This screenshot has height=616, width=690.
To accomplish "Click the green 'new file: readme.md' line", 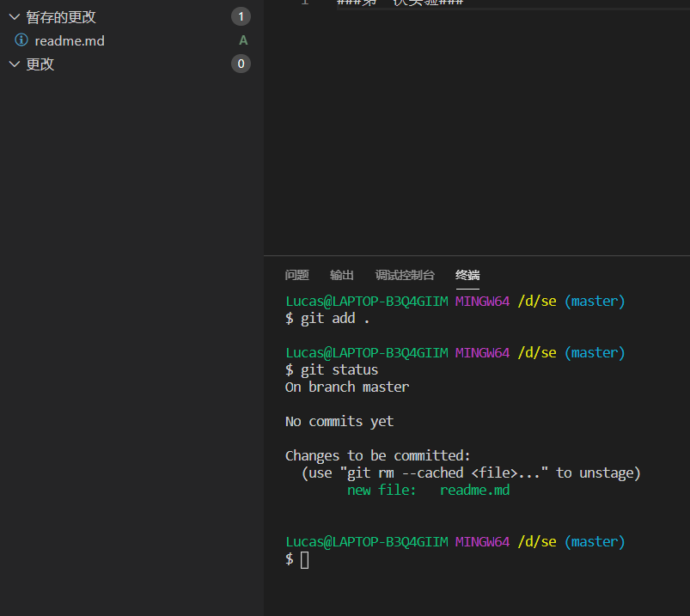I will point(428,490).
